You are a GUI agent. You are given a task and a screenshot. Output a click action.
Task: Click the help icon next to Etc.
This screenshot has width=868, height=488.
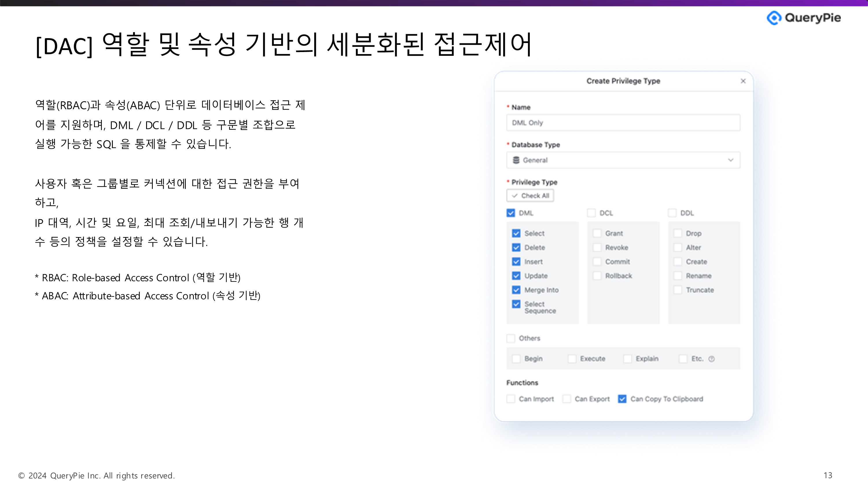point(711,359)
